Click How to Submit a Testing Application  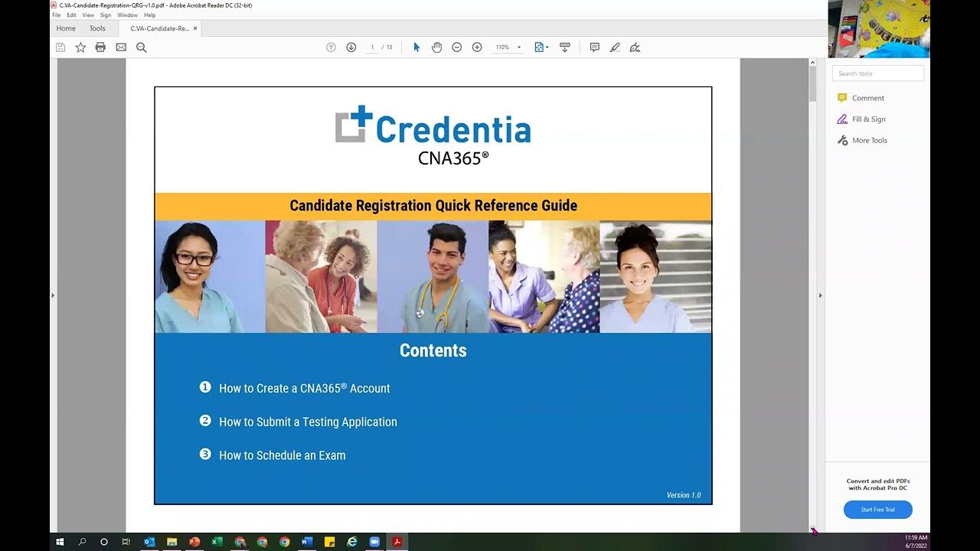(x=308, y=422)
